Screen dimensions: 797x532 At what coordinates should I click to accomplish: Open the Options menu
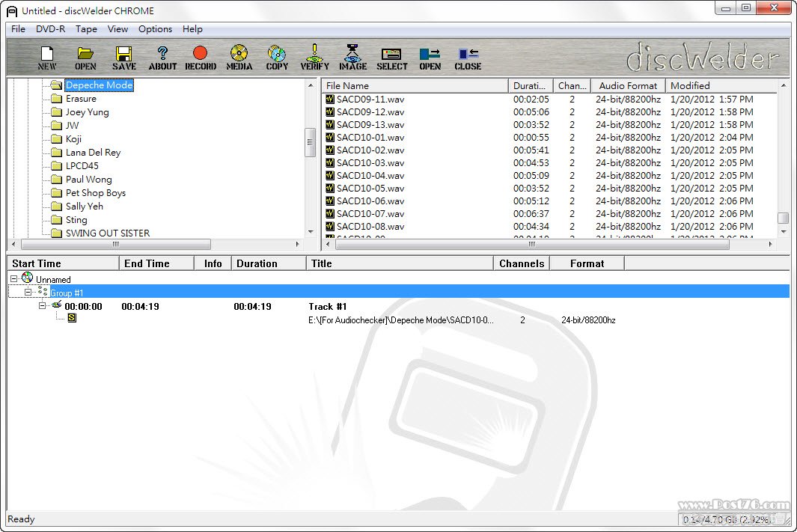pyautogui.click(x=155, y=29)
